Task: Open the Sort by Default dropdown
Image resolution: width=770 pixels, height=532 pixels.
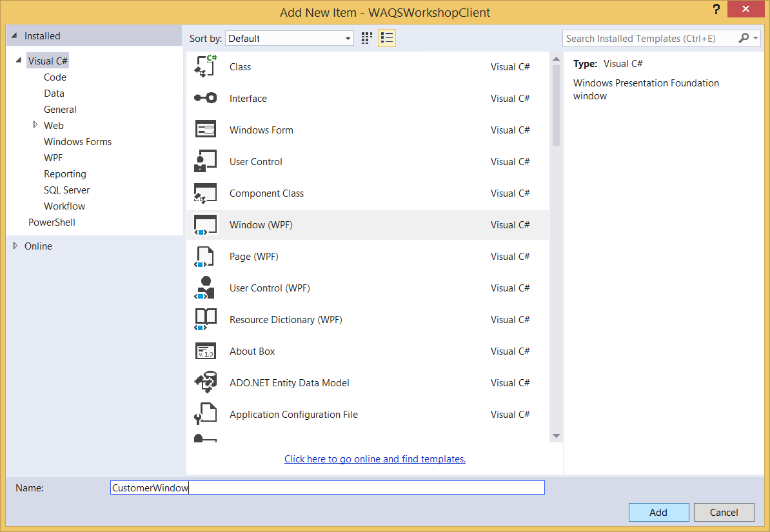Action: pos(290,38)
